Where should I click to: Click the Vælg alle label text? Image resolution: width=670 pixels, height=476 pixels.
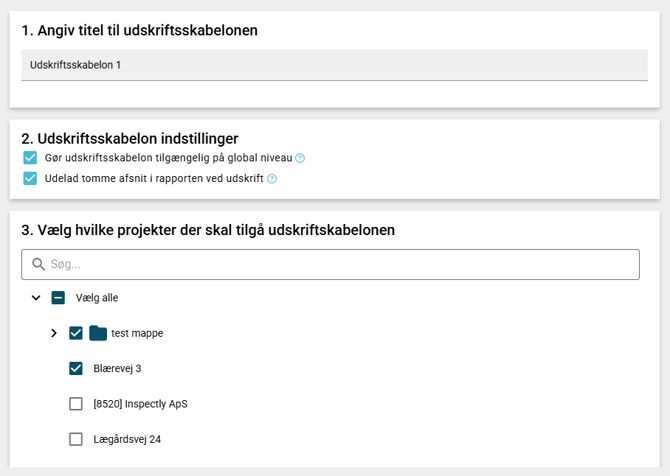coord(97,298)
